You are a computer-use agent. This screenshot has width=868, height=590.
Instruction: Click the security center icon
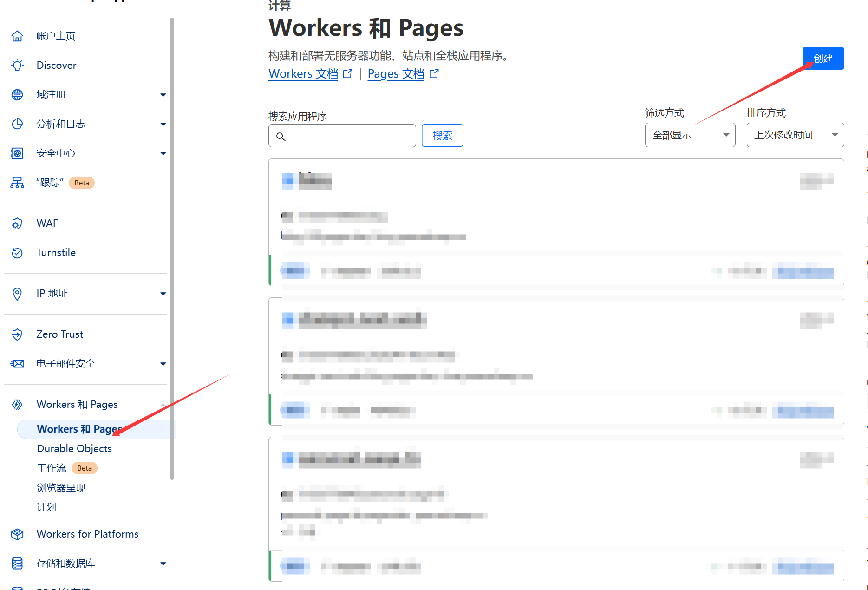coord(17,153)
